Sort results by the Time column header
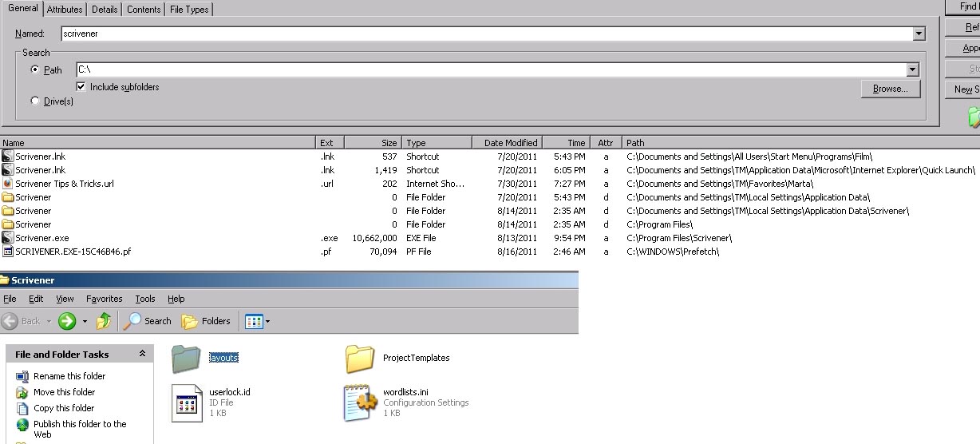Viewport: 980px width, 444px height. click(566, 143)
